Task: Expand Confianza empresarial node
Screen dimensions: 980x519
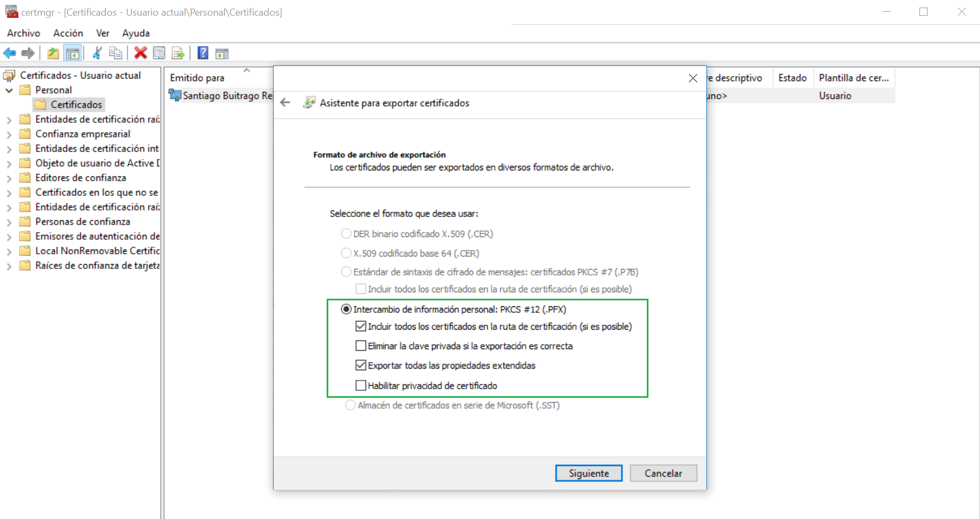Action: 9,134
